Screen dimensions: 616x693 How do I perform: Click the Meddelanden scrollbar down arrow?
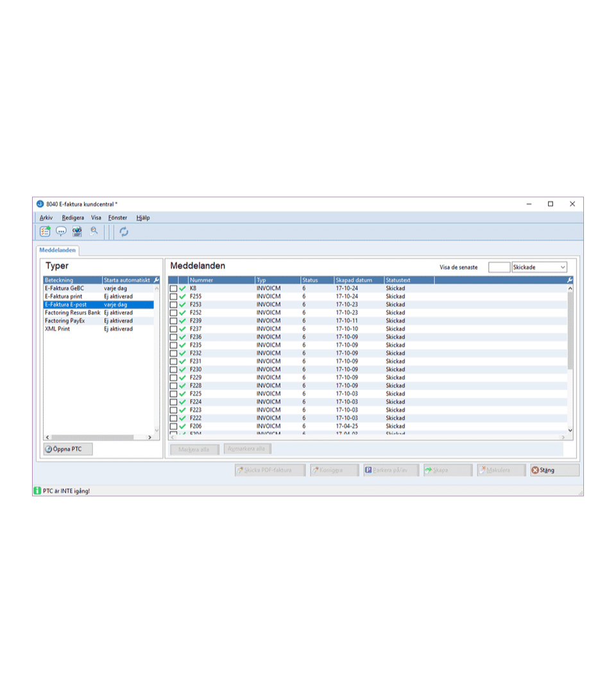click(x=570, y=430)
